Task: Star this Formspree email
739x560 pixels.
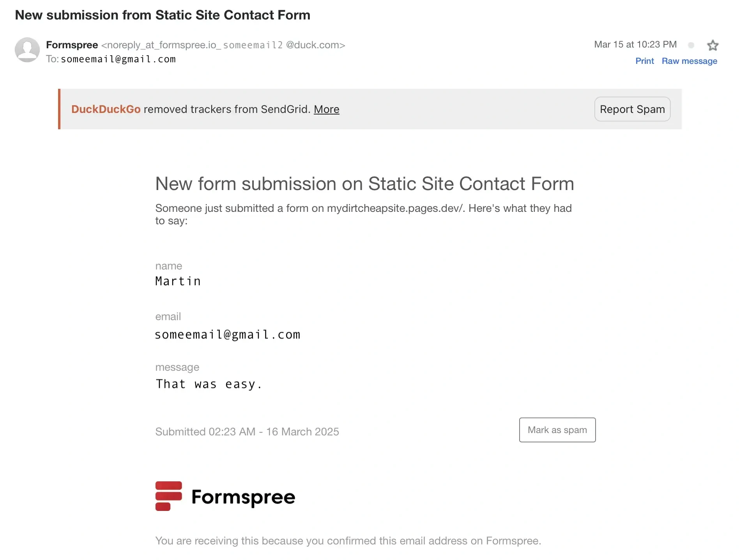Action: (x=712, y=46)
